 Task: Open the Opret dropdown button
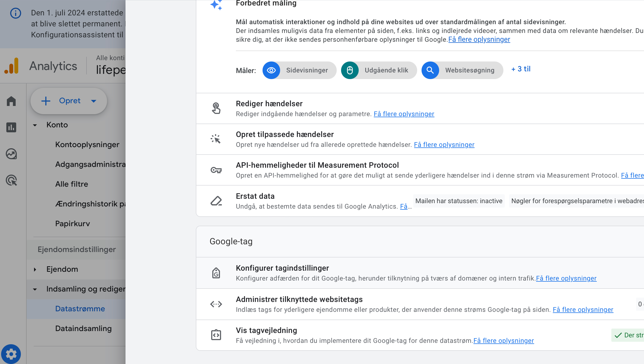(x=69, y=101)
